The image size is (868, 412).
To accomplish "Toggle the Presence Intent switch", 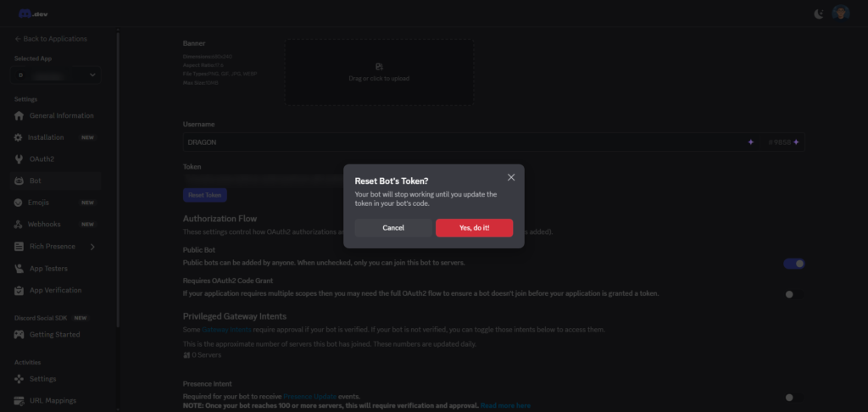I will [793, 397].
